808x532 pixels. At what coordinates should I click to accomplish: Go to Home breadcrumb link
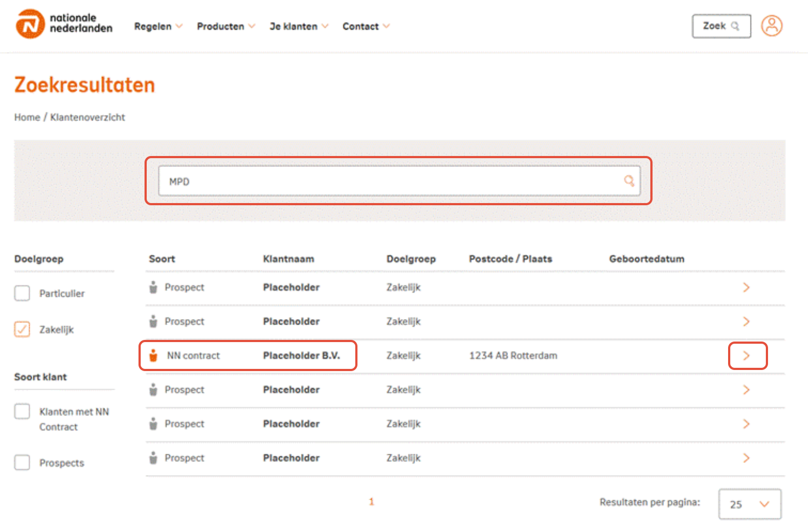27,117
